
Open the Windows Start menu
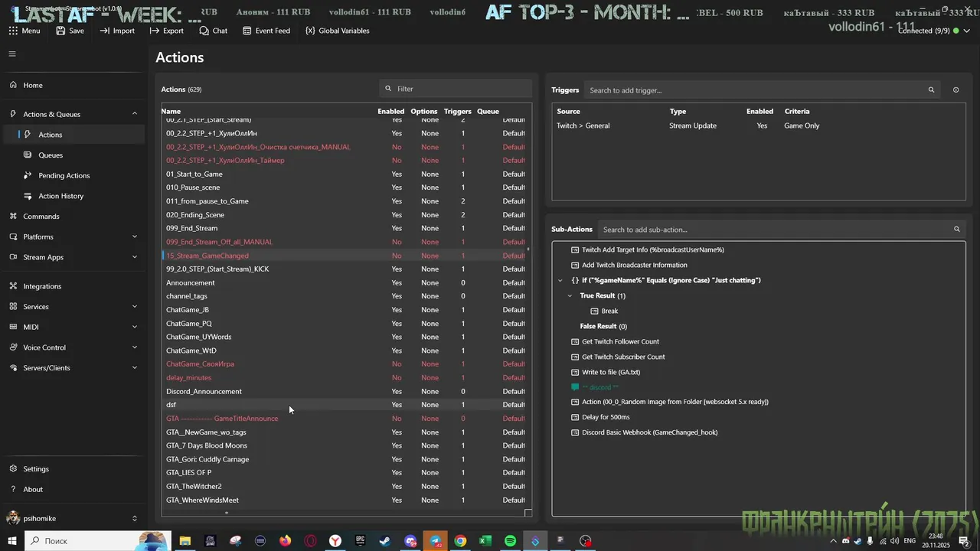12,541
